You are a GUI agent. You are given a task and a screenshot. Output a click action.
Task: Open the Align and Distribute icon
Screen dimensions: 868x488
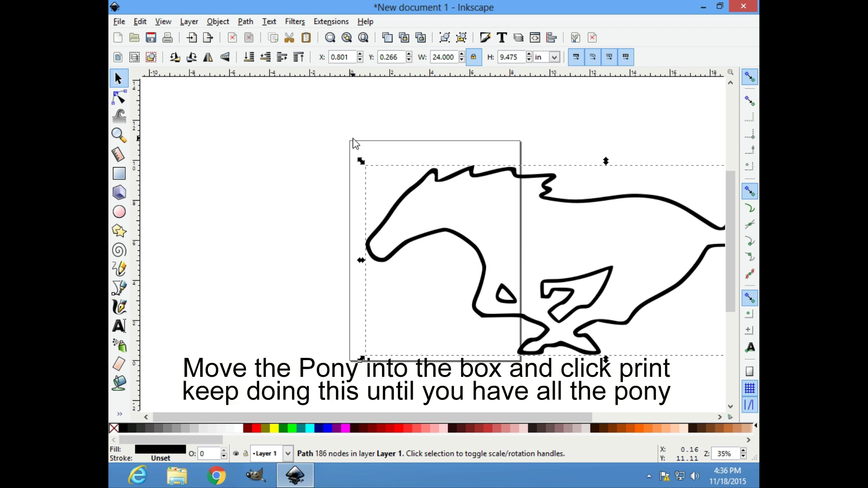coord(551,38)
